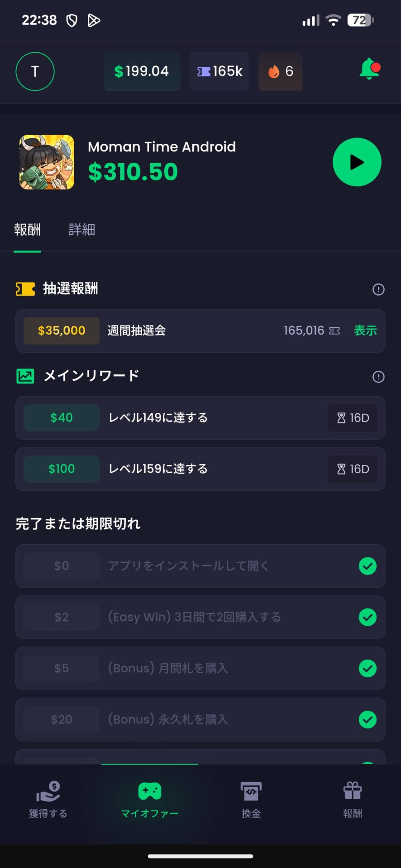401x868 pixels.
Task: Open notifications bell icon
Action: (x=369, y=70)
